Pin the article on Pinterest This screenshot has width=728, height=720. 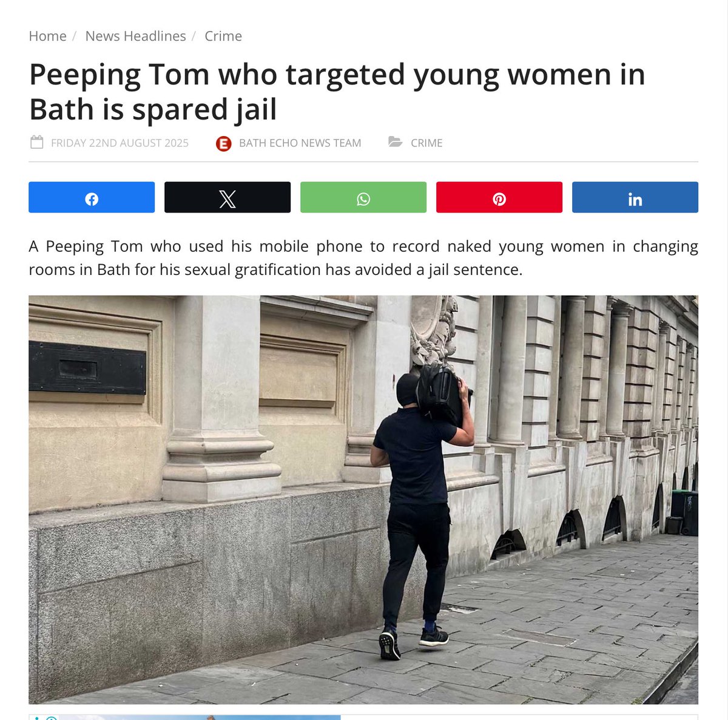pyautogui.click(x=499, y=197)
